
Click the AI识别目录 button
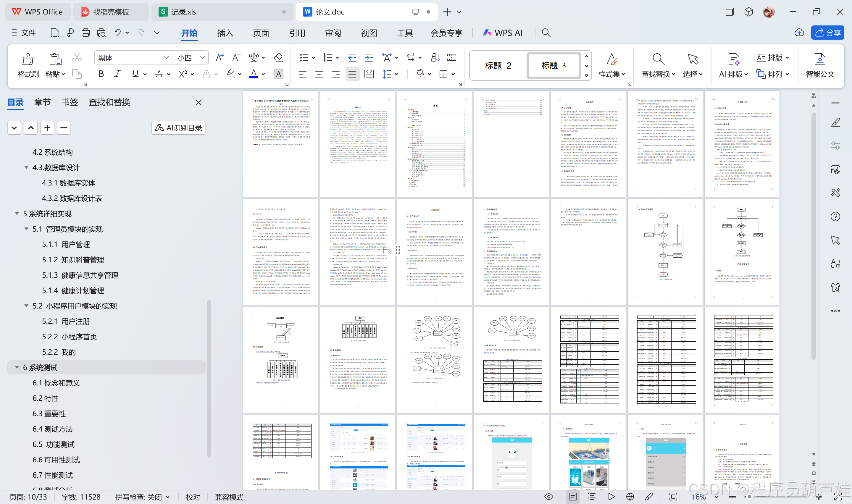click(178, 128)
